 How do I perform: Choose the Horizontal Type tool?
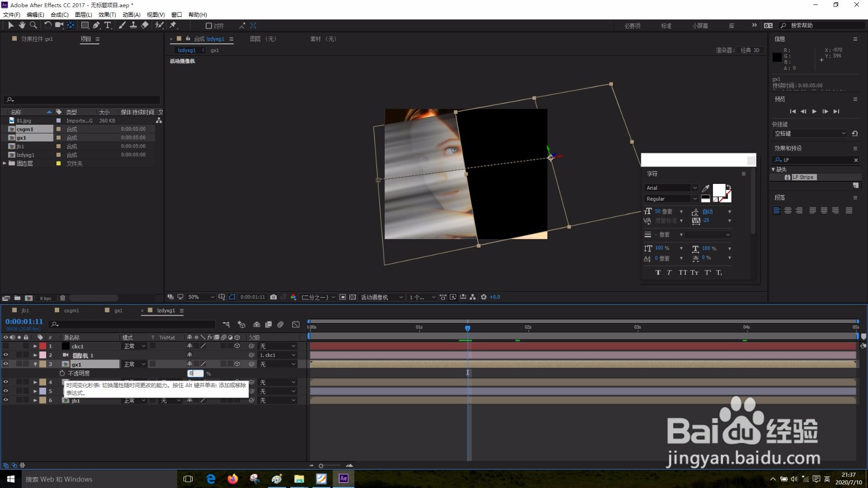pyautogui.click(x=107, y=25)
